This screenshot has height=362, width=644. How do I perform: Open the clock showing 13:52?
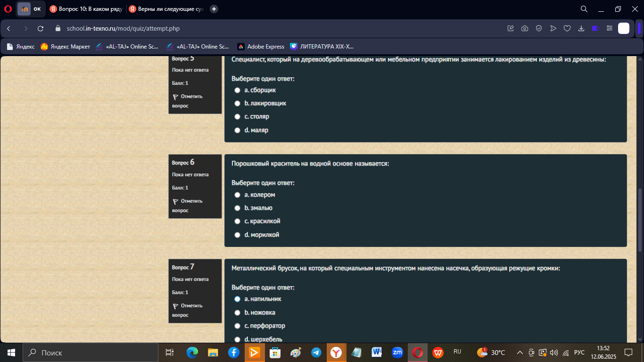603,353
